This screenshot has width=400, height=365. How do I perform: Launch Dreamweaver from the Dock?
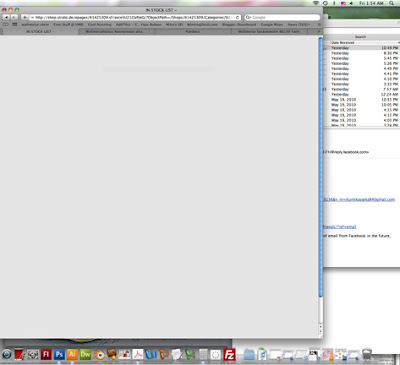click(85, 354)
